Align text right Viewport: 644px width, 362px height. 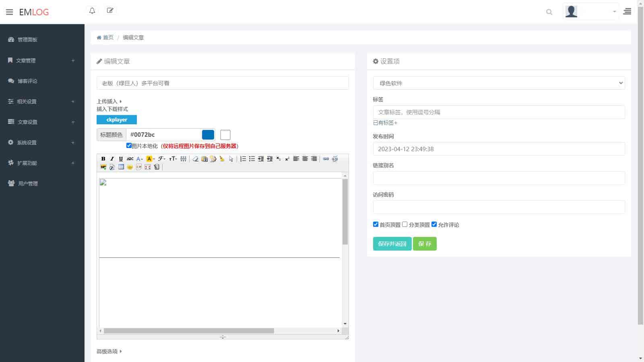pyautogui.click(x=314, y=159)
